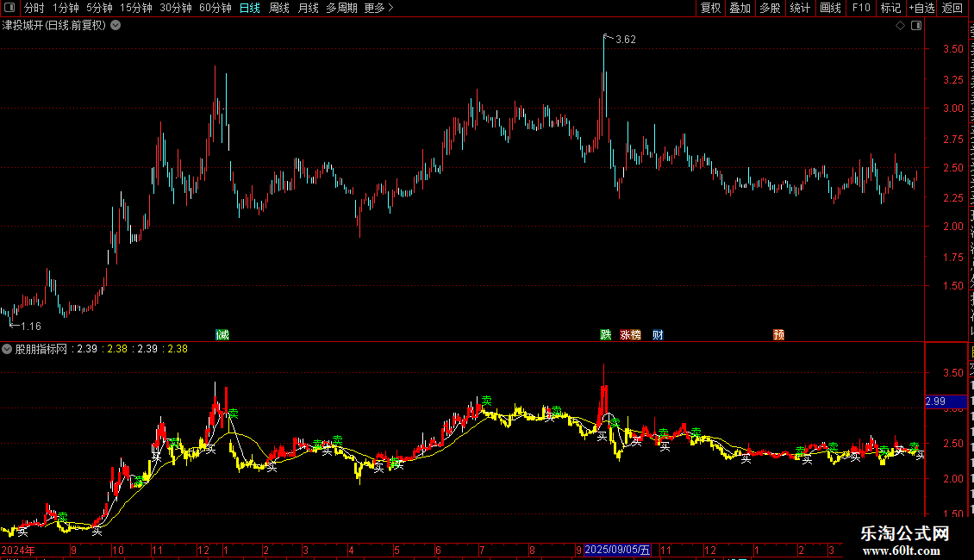Click the 3.62 high price label
This screenshot has width=974, height=560.
[626, 39]
